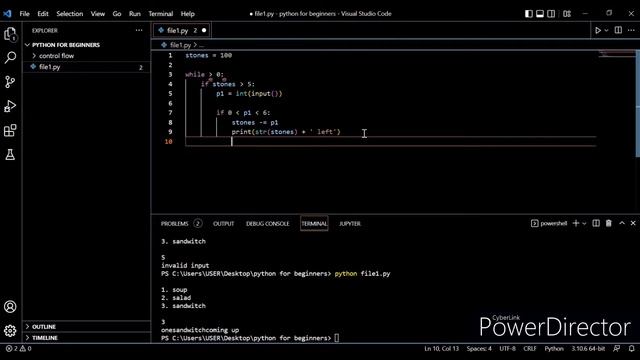Switch to the Problems tab
Screen dimensions: 640x360
click(181, 224)
